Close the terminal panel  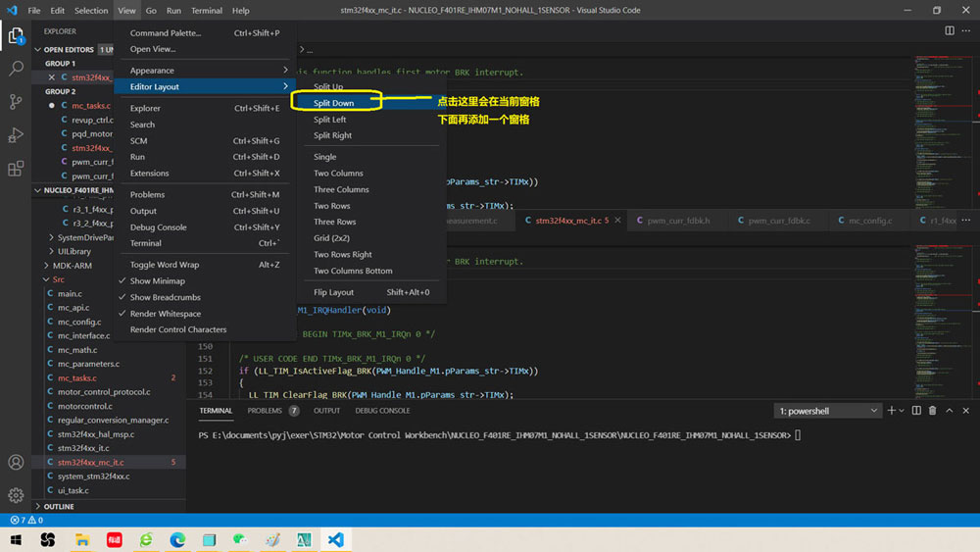966,411
